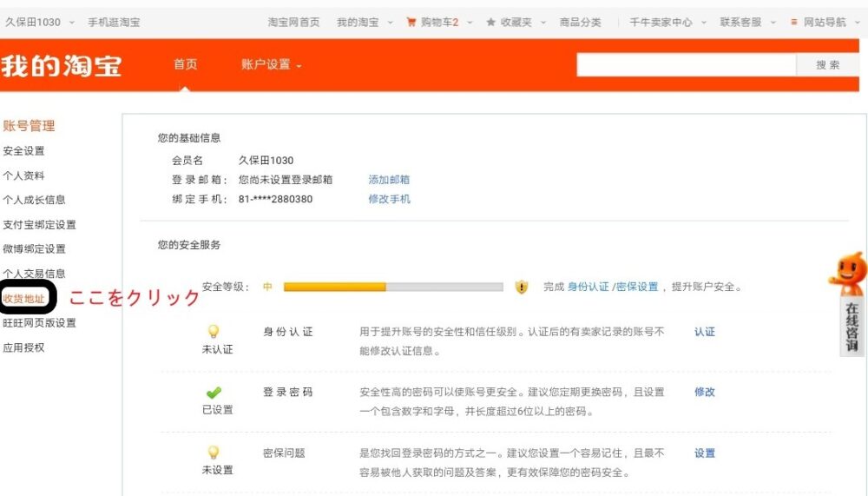The image size is (868, 496).
Task: Expand the 久保田1030 account dropdown
Action: coord(72,23)
